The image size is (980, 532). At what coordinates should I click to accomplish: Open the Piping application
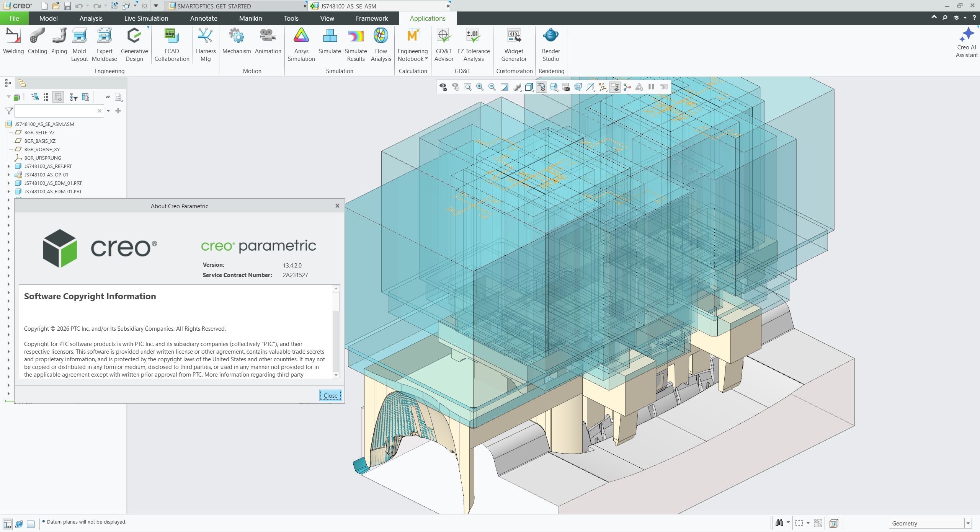coord(59,41)
